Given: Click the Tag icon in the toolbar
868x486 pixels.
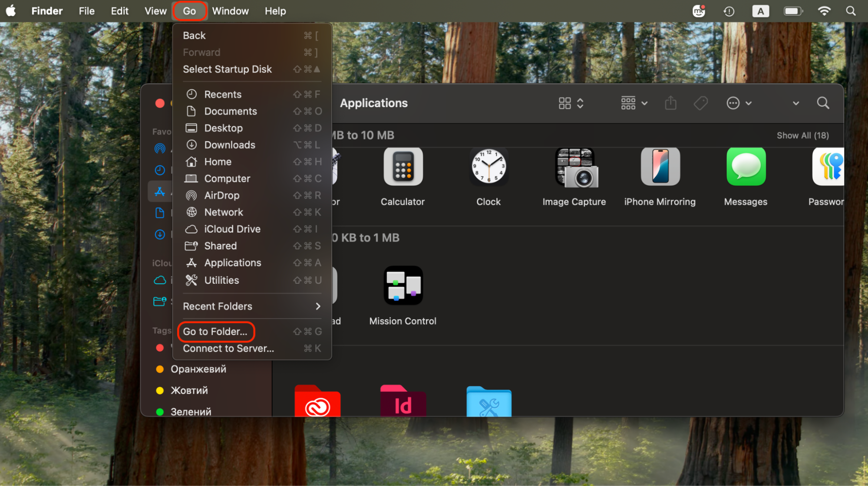Looking at the screenshot, I should [700, 103].
